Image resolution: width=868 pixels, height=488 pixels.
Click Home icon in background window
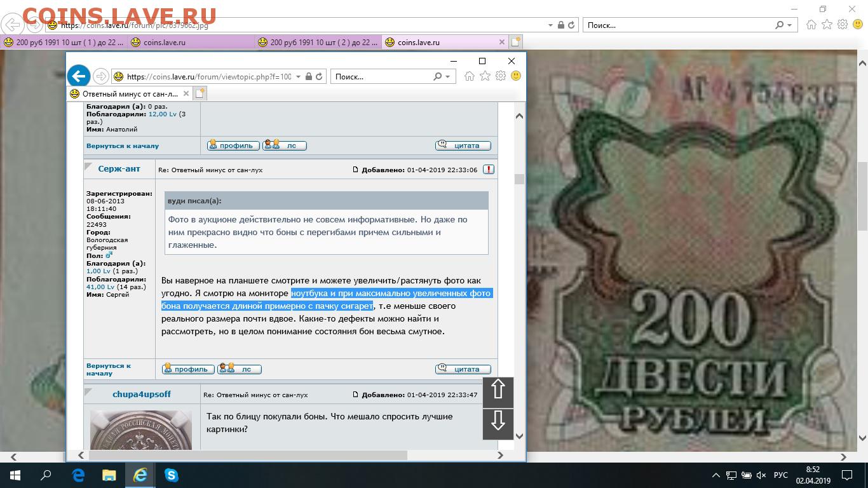click(811, 25)
